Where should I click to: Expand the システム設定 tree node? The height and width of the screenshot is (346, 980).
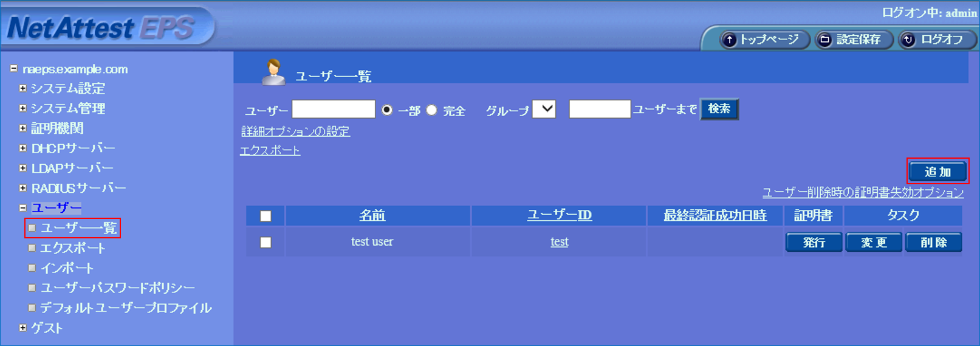click(x=22, y=88)
